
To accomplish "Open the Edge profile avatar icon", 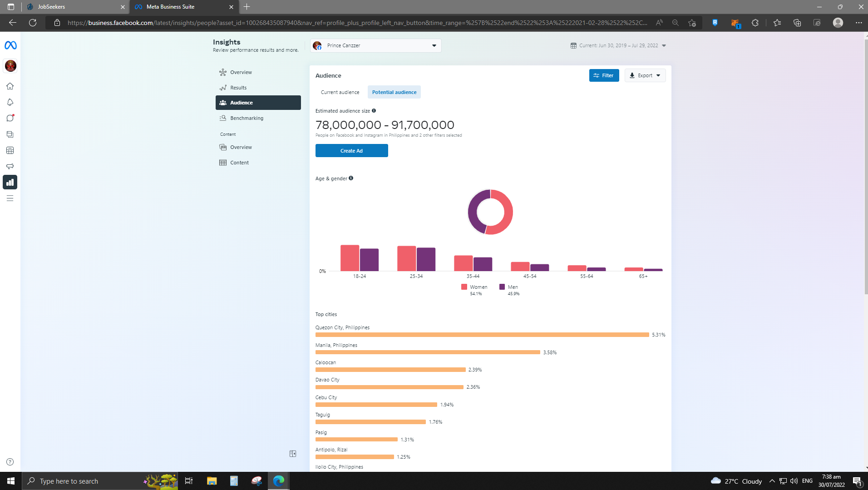I will 838,23.
